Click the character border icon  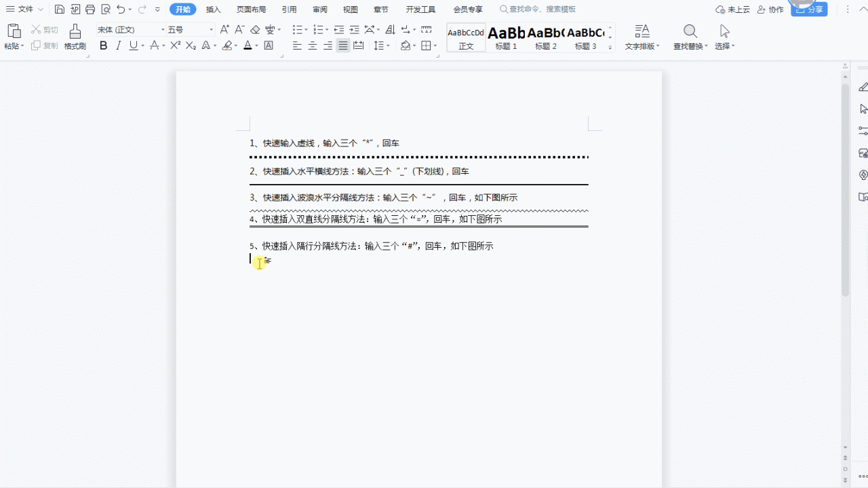click(269, 45)
